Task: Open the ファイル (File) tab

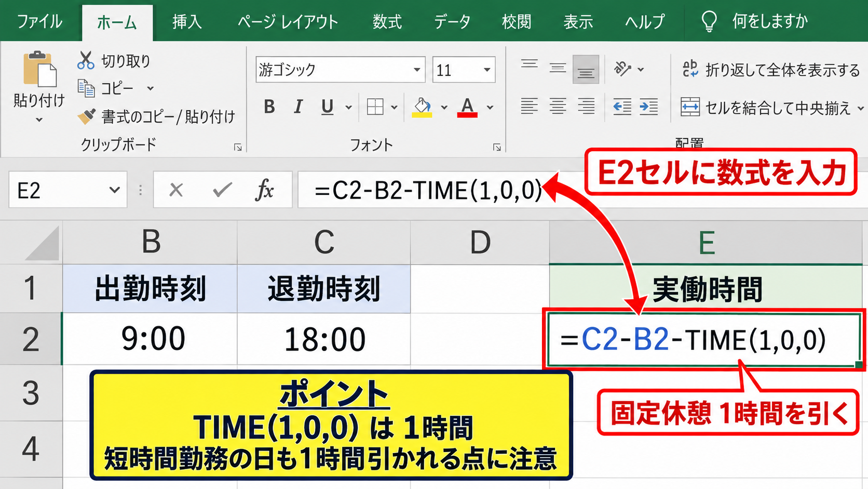Action: [x=39, y=22]
